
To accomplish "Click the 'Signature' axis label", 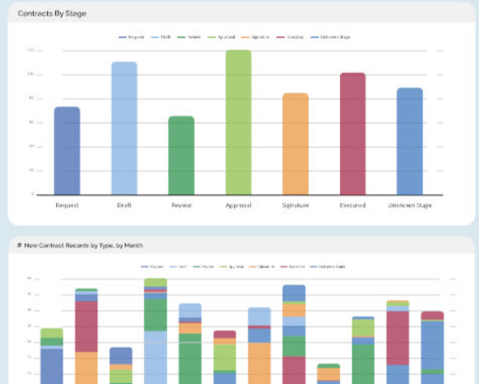I will [295, 205].
